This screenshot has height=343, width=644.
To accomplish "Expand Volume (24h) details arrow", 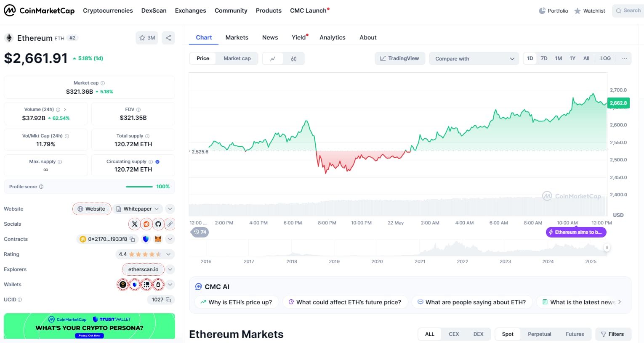I will coord(65,110).
